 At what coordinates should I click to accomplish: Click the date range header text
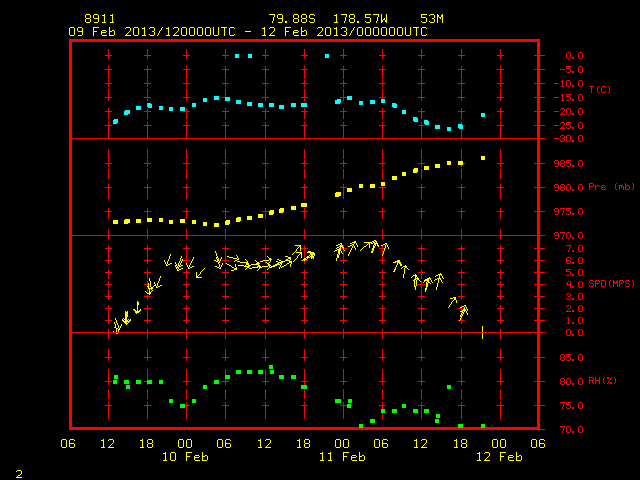coord(248,32)
